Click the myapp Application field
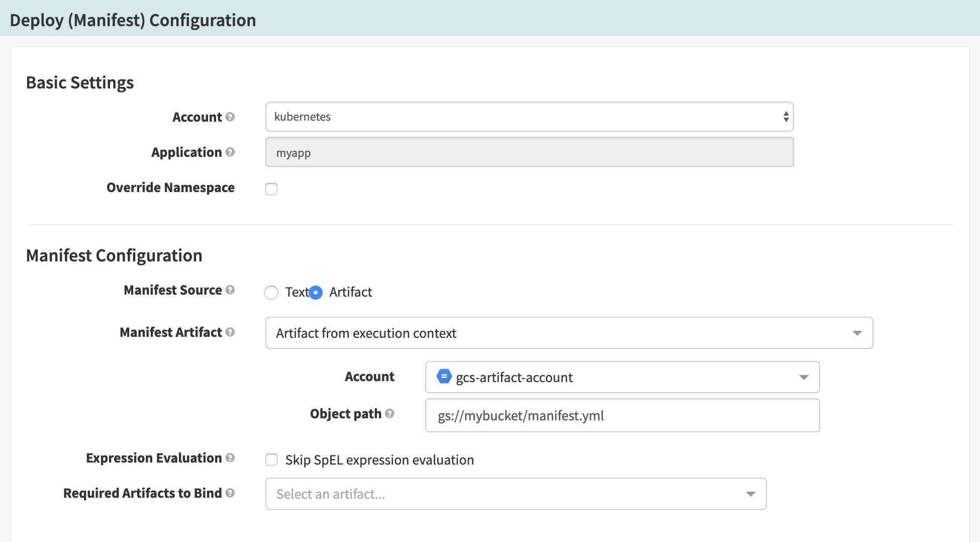The image size is (980, 542). [528, 152]
